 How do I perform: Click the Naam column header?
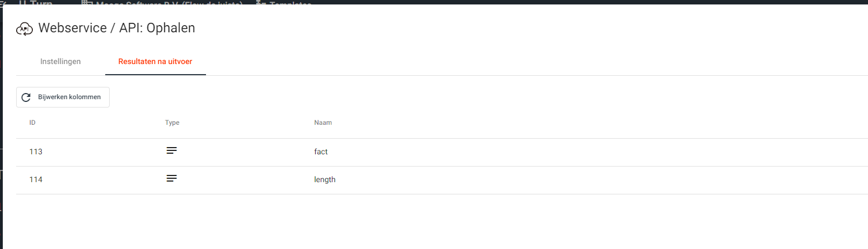323,123
